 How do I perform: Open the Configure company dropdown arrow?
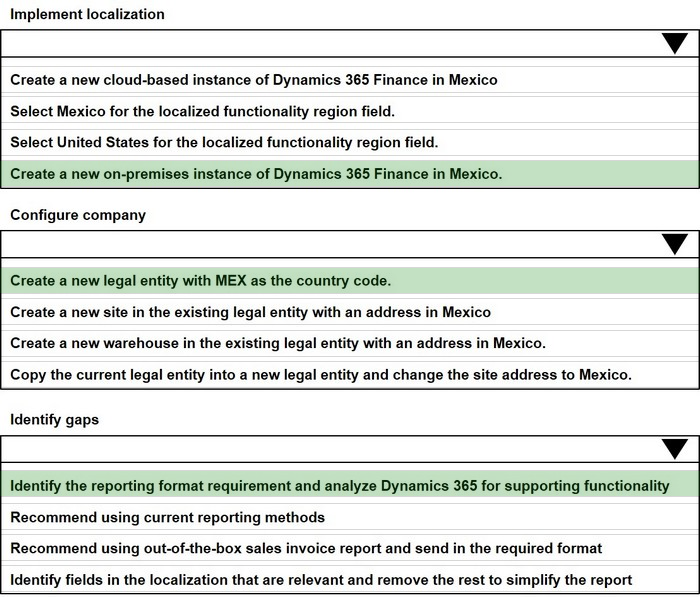[675, 244]
